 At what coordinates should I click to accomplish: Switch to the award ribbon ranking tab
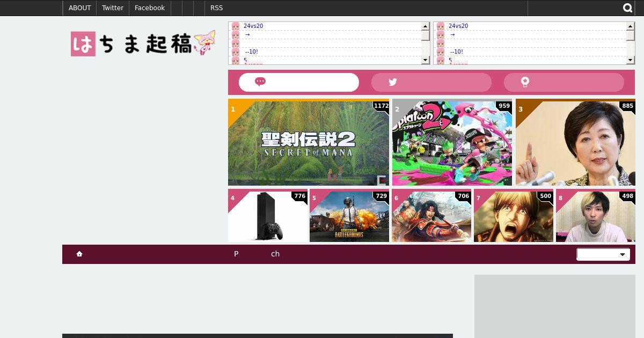point(564,82)
